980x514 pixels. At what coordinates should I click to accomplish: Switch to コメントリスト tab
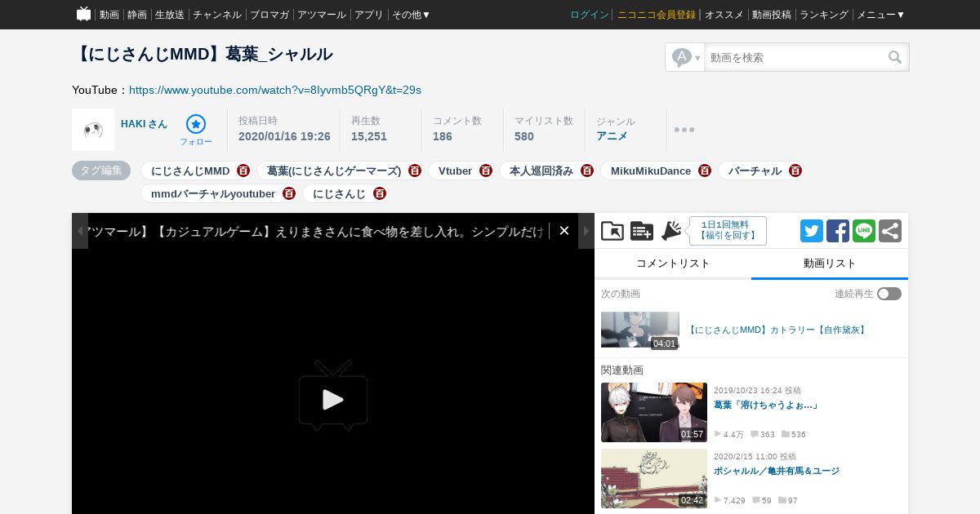pyautogui.click(x=673, y=264)
